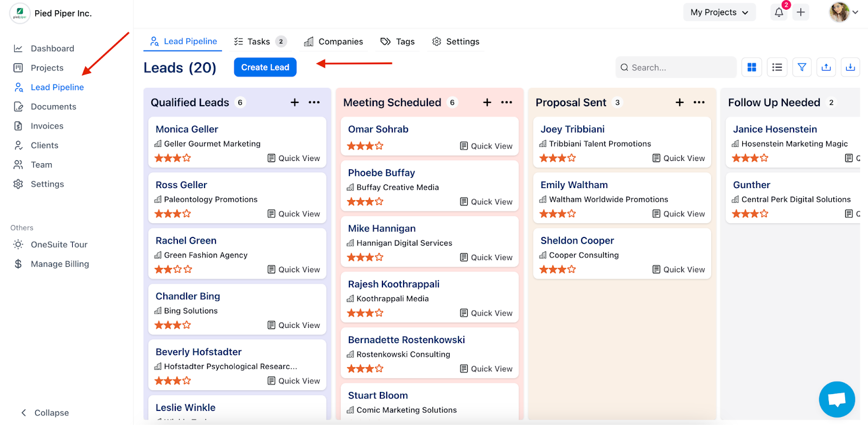Open the Phoebe Buffay lead
This screenshot has height=425, width=868.
[x=381, y=173]
